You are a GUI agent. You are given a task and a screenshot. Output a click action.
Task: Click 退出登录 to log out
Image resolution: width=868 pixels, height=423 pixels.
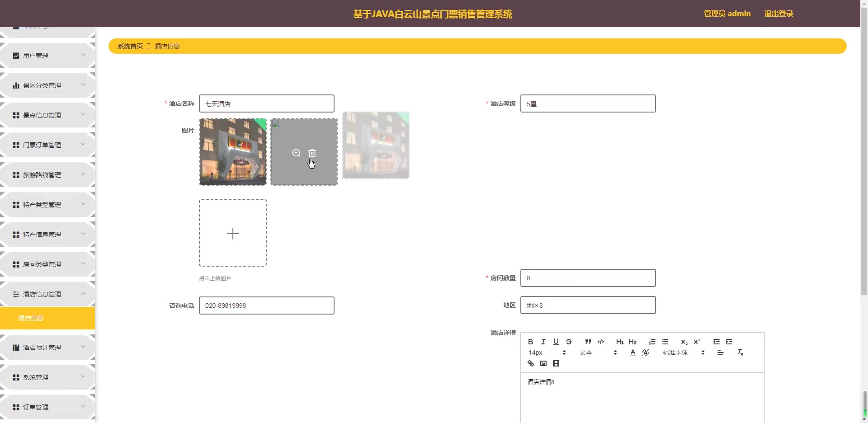(778, 14)
